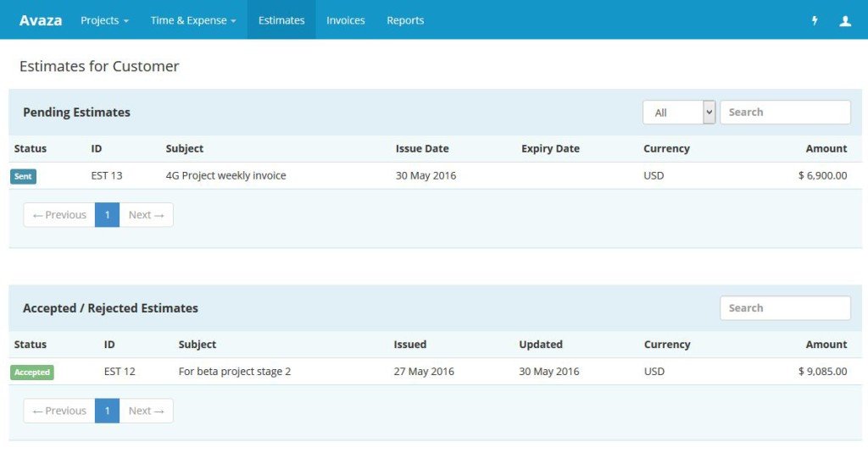Image resolution: width=868 pixels, height=453 pixels.
Task: Open the Reports tab
Action: click(x=405, y=20)
